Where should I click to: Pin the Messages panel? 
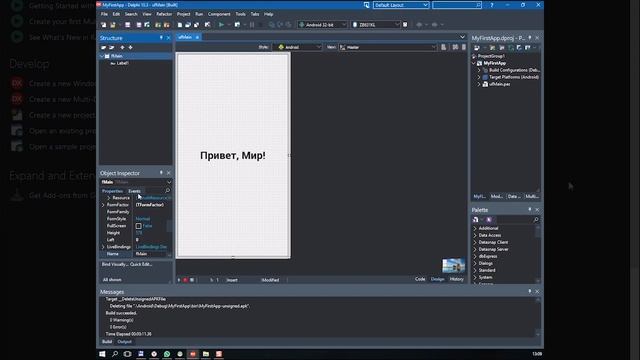pyautogui.click(x=530, y=291)
